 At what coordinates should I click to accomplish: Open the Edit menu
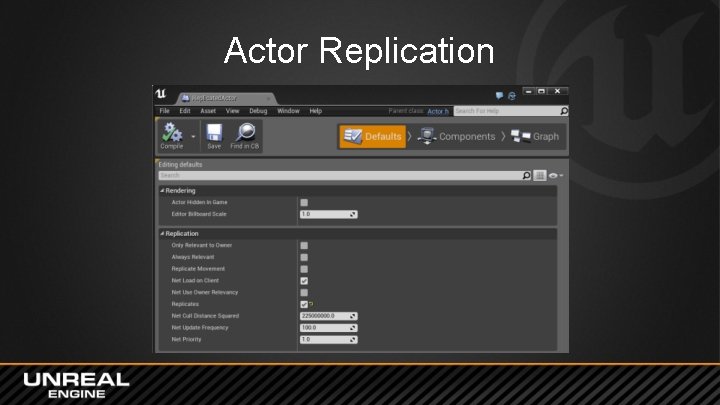(185, 111)
